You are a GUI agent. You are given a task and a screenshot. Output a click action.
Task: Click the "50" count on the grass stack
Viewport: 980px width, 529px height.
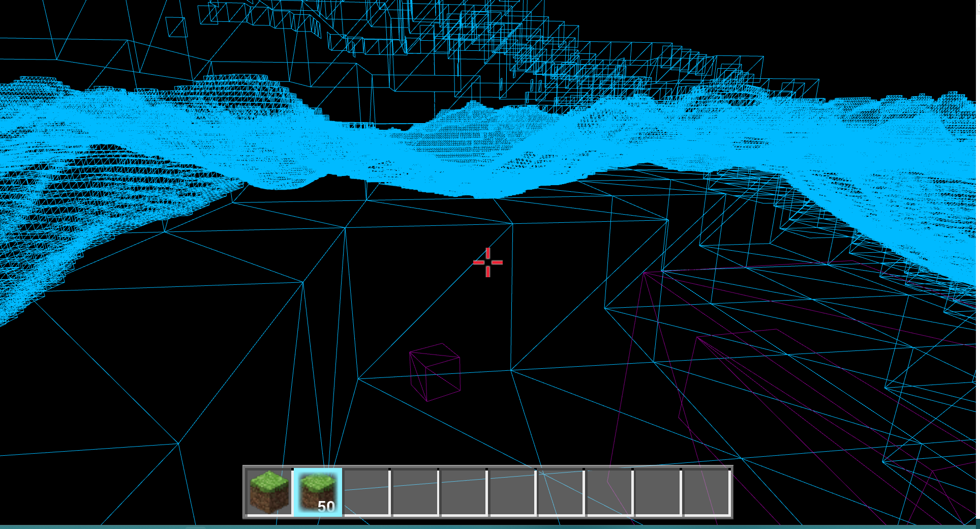pyautogui.click(x=326, y=507)
